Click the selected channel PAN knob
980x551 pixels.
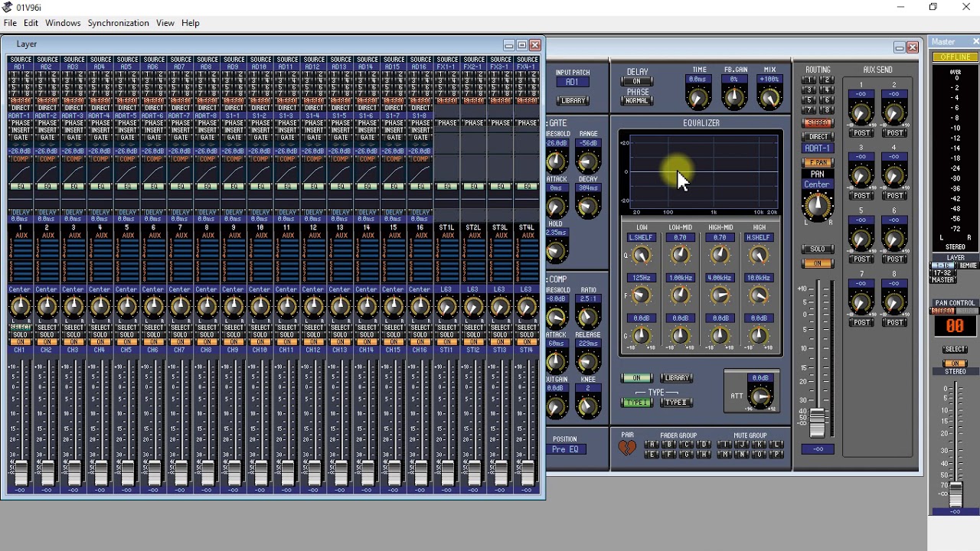818,205
